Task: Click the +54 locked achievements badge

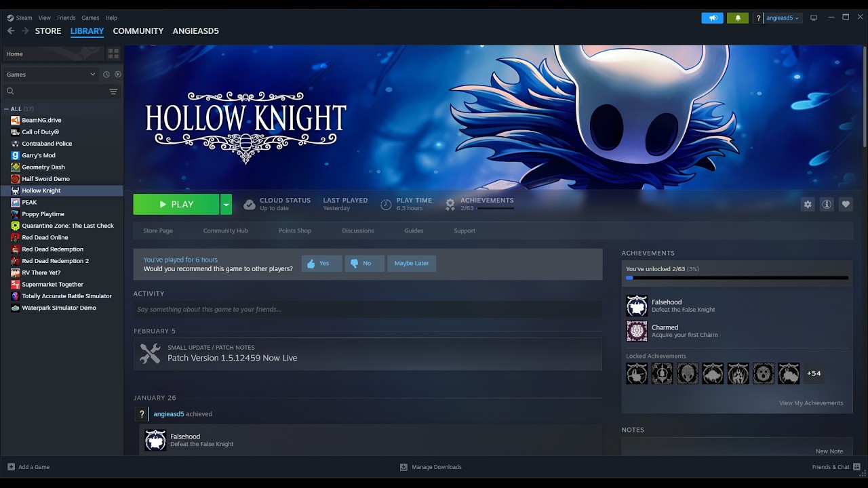Action: click(x=814, y=373)
